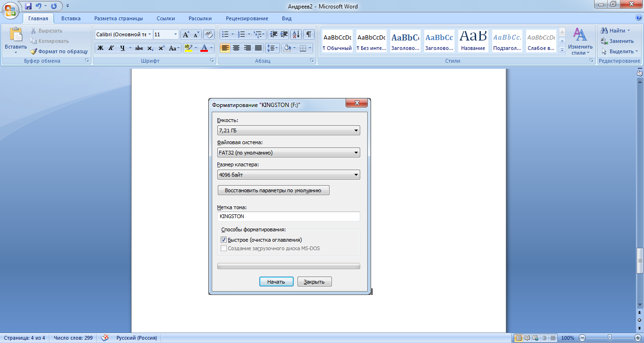Open Microsoft Office Word help

coord(639,18)
